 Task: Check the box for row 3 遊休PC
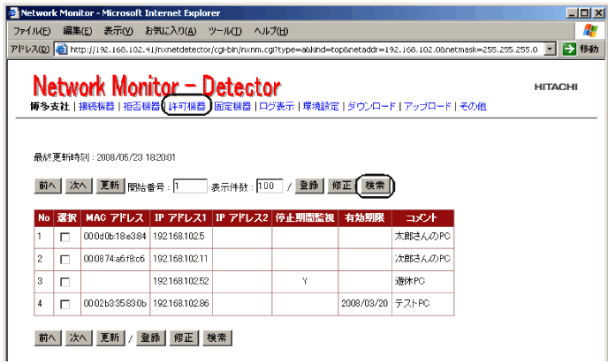pyautogui.click(x=65, y=282)
